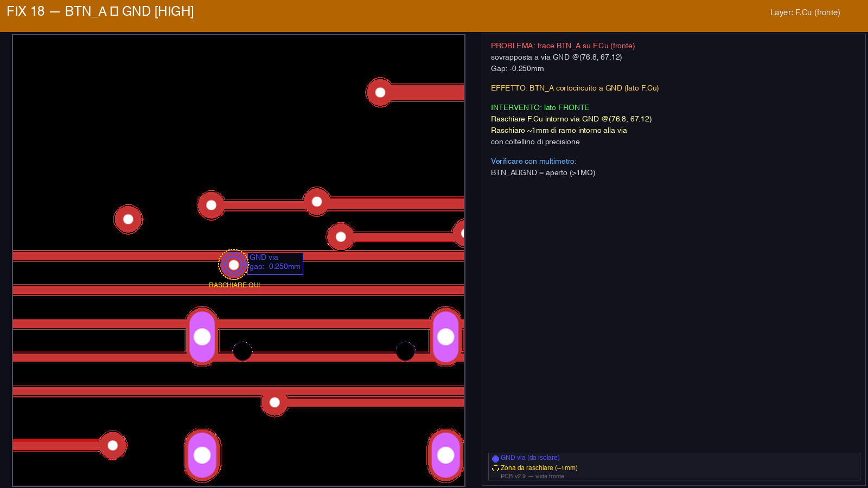The height and width of the screenshot is (488, 868).
Task: Click the 'EFFETTO: BTN_A cortocircuito a GND' line
Action: coord(575,88)
